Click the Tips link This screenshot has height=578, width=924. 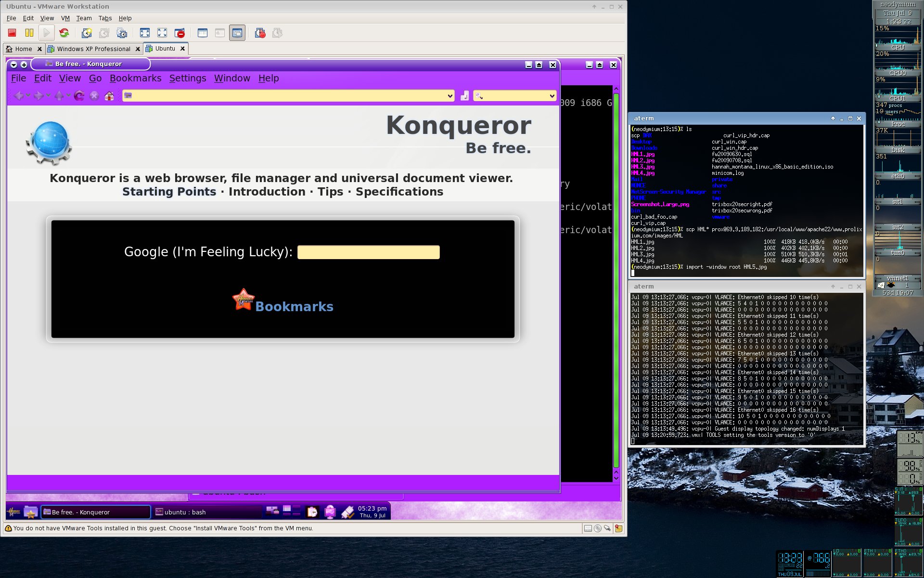click(x=330, y=192)
